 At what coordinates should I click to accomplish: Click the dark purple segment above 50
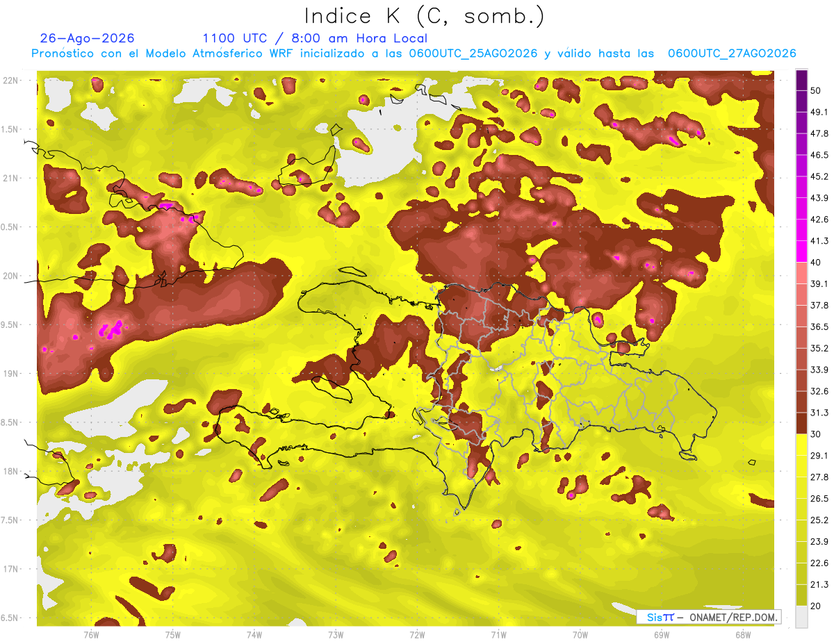coord(801,81)
